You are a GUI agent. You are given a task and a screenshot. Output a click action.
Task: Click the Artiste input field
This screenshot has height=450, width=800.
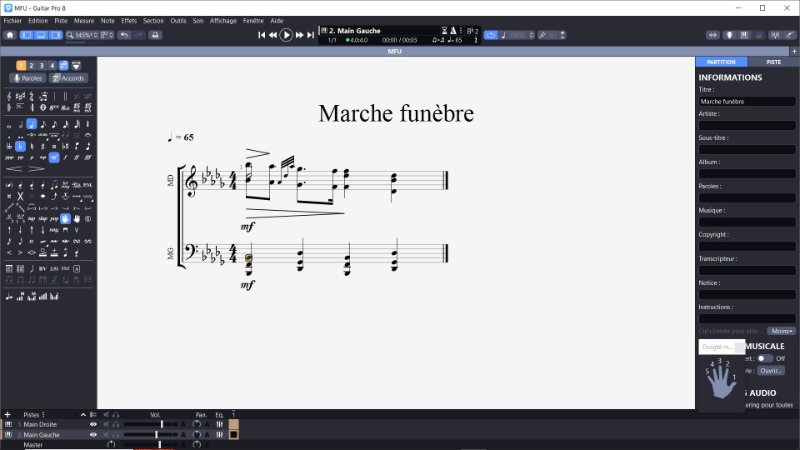747,125
